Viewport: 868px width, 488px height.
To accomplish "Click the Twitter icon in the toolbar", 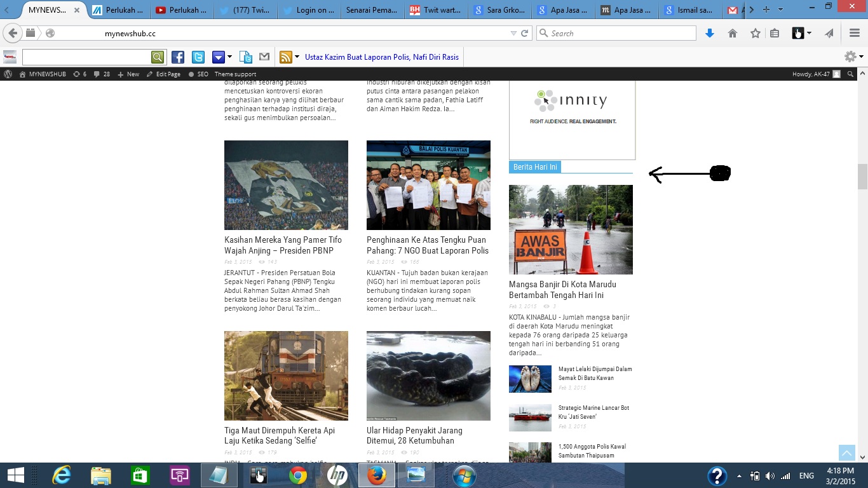I will pyautogui.click(x=198, y=57).
